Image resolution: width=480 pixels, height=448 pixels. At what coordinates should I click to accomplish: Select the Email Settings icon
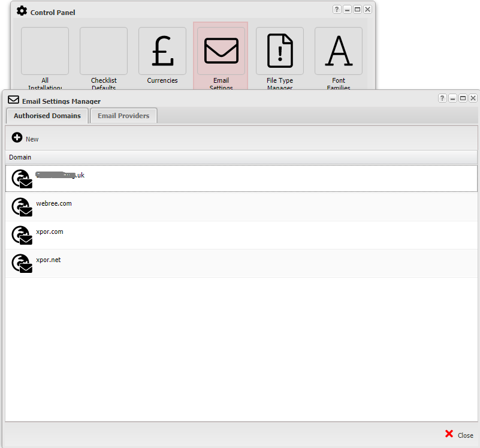[221, 50]
